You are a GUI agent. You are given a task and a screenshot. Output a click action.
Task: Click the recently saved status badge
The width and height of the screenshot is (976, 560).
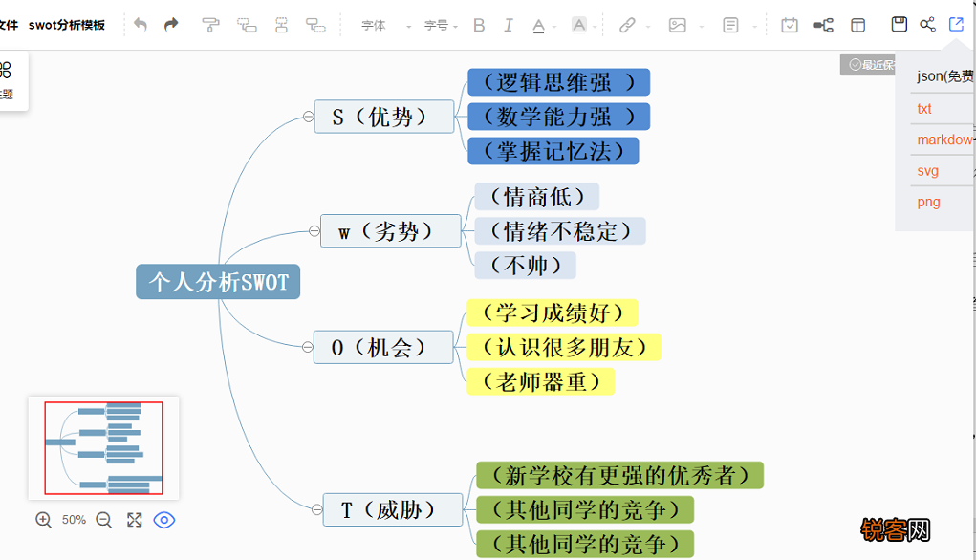(x=868, y=65)
